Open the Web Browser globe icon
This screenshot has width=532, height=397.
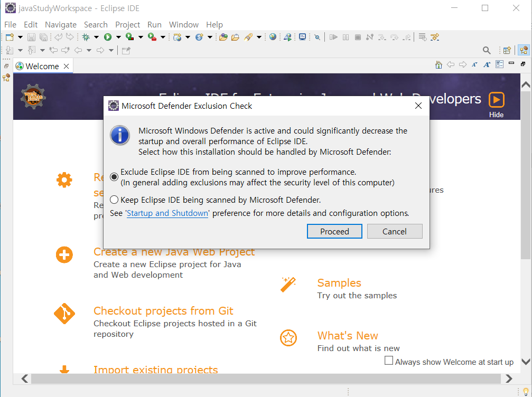273,37
